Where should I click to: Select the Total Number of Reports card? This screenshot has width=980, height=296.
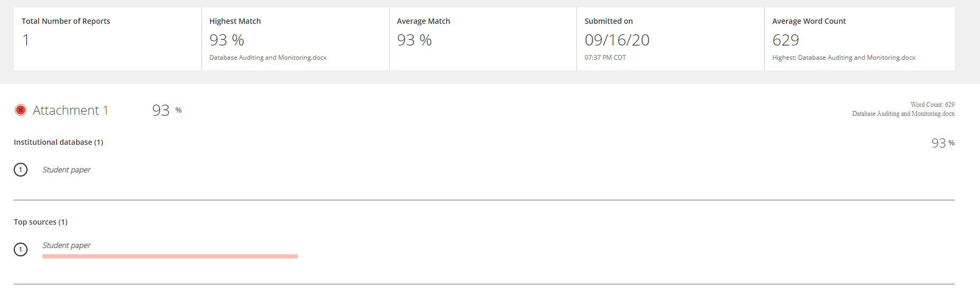click(107, 39)
